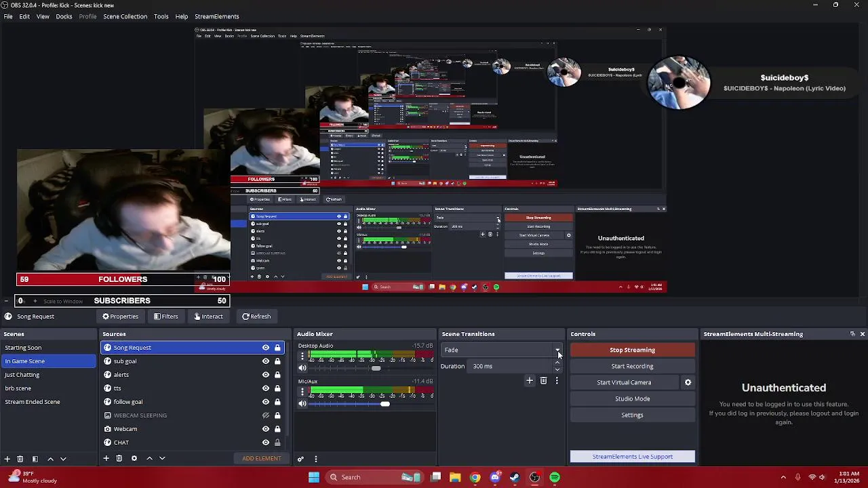This screenshot has height=488, width=868.
Task: Open Discord from the taskbar
Action: click(495, 477)
